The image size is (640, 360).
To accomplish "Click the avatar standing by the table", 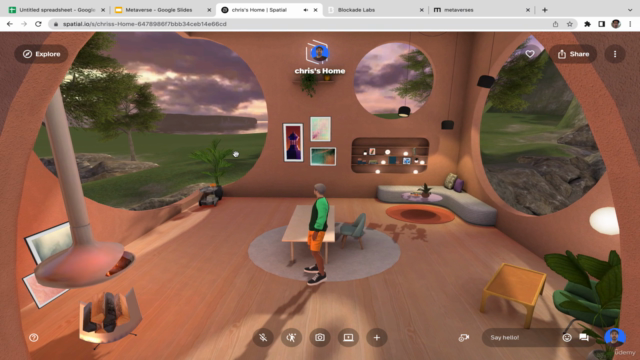I will (x=318, y=233).
